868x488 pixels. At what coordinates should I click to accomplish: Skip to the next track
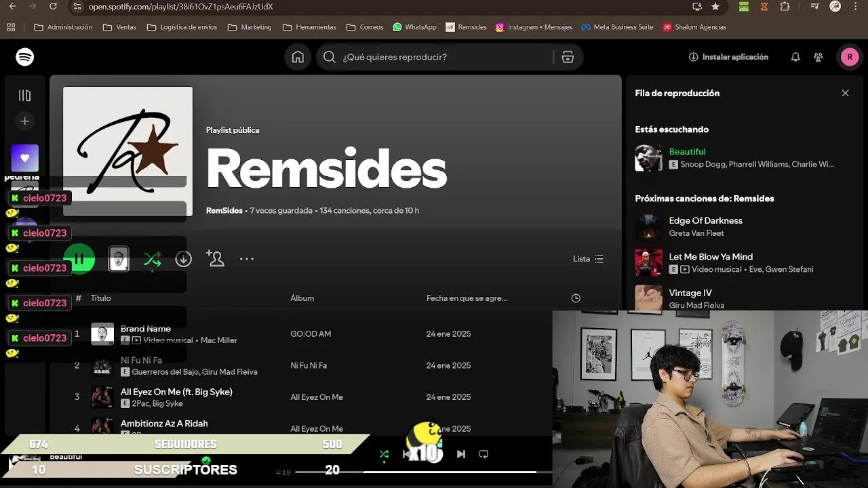(x=461, y=454)
